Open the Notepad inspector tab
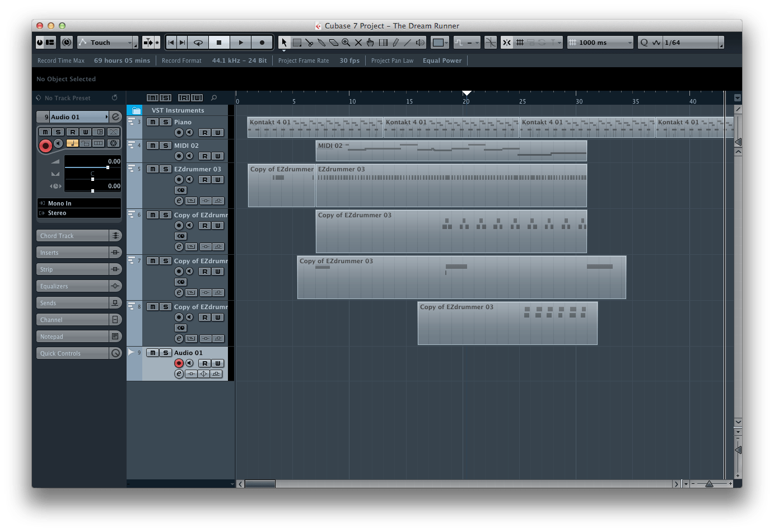This screenshot has width=774, height=532. (79, 337)
